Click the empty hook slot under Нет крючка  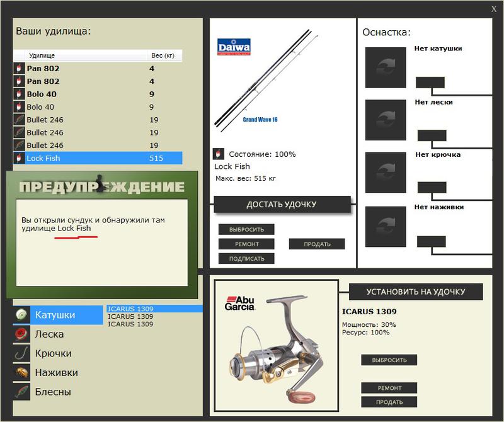point(386,173)
